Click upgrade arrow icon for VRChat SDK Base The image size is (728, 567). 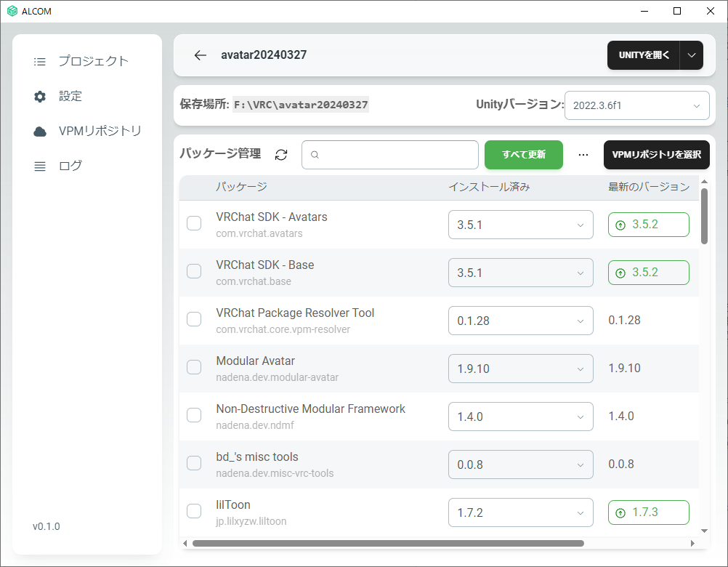(x=620, y=273)
